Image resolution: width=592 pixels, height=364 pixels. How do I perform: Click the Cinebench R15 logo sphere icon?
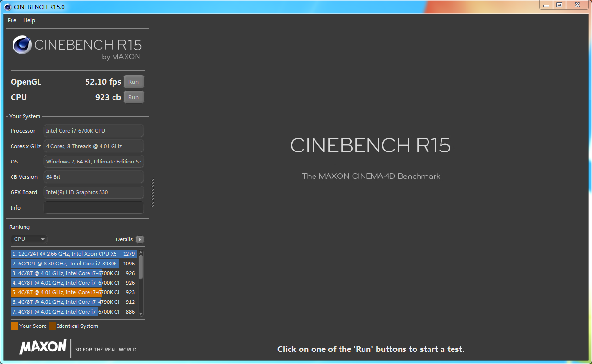click(x=22, y=45)
